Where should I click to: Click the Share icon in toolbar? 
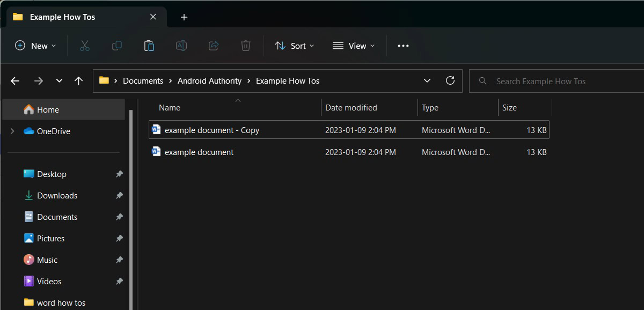tap(214, 46)
